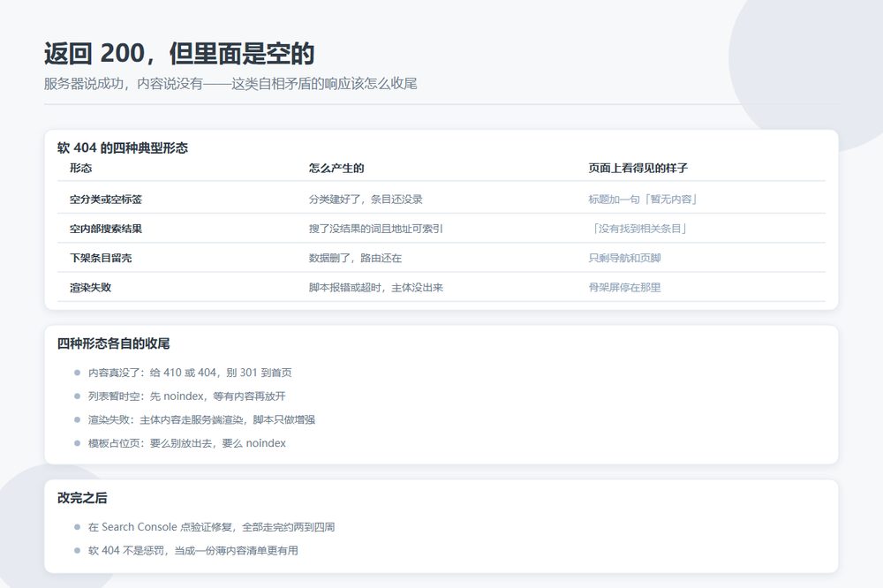Viewport: 883px width, 588px height.
Task: Click the cell 「没有找到相关条目」
Action: (x=638, y=229)
